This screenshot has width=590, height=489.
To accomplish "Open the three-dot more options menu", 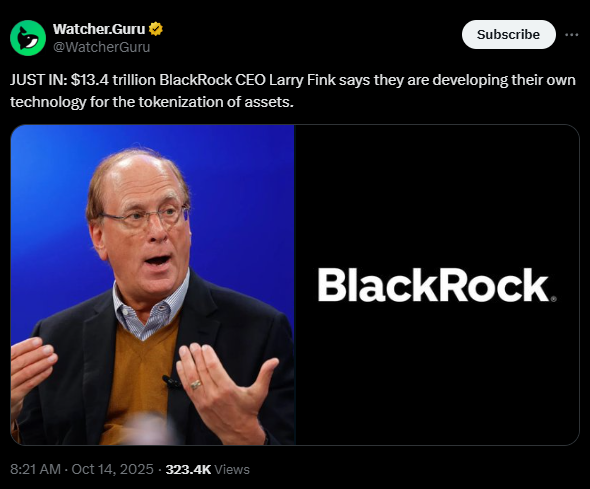I will (572, 35).
